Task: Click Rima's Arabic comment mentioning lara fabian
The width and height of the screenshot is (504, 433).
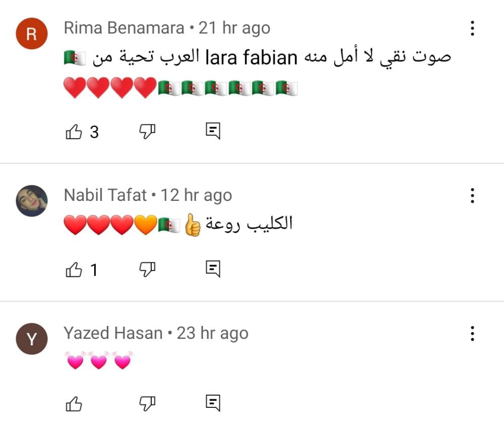Action: coord(257,58)
